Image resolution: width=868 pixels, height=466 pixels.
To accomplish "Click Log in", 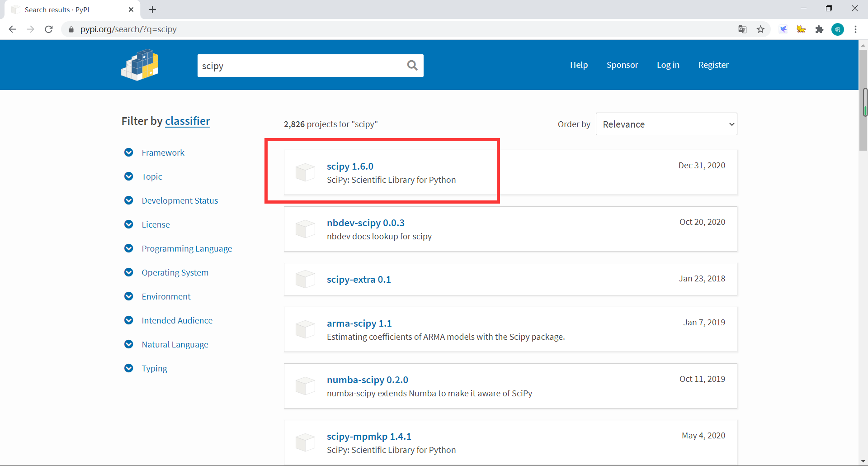I will (668, 65).
